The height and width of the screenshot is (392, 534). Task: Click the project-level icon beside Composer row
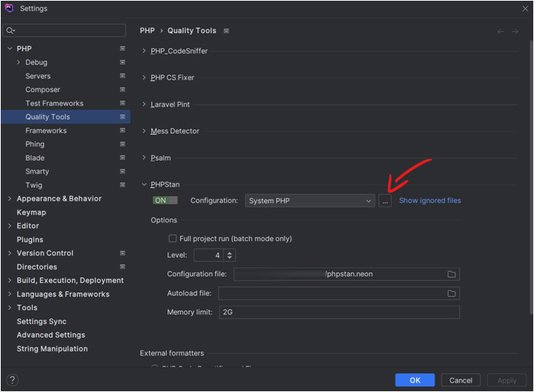(123, 89)
